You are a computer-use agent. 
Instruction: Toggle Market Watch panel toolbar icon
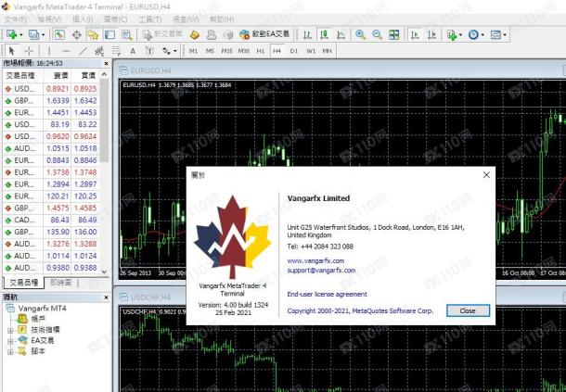pos(59,34)
